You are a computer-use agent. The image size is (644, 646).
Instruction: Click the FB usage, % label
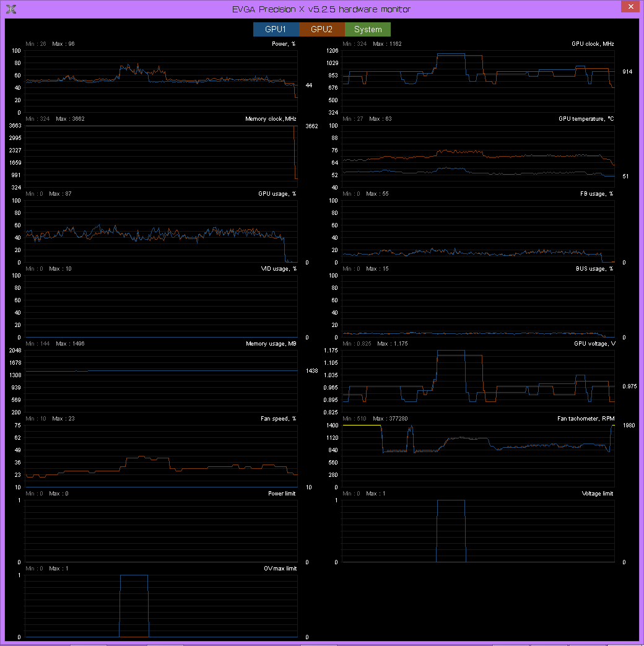[596, 194]
